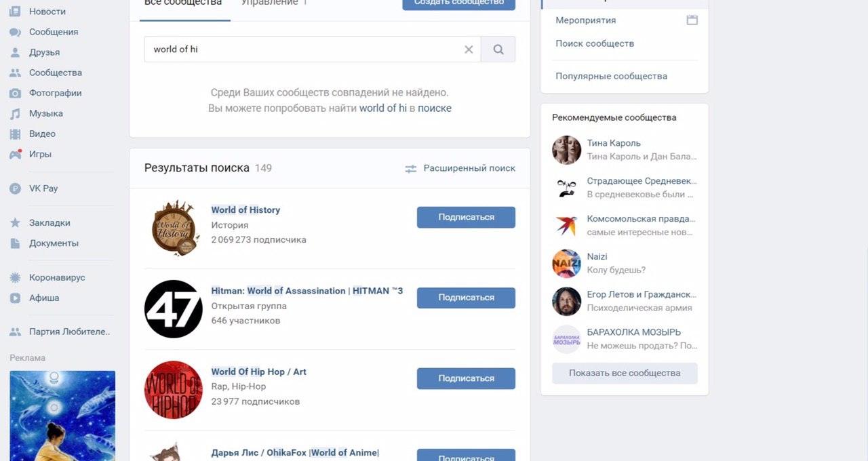Click the Музыка note icon
Image resolution: width=868 pixels, height=461 pixels.
point(15,113)
